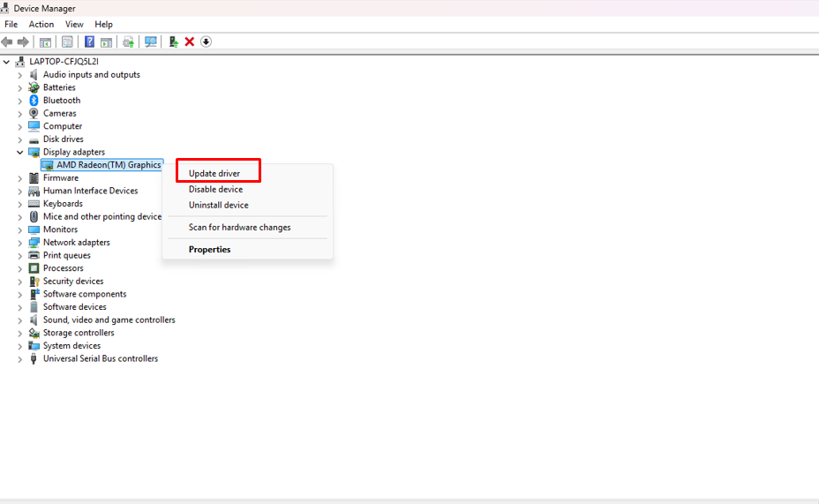This screenshot has height=504, width=819.
Task: Click the red X Uninstall device toolbar icon
Action: tap(189, 41)
